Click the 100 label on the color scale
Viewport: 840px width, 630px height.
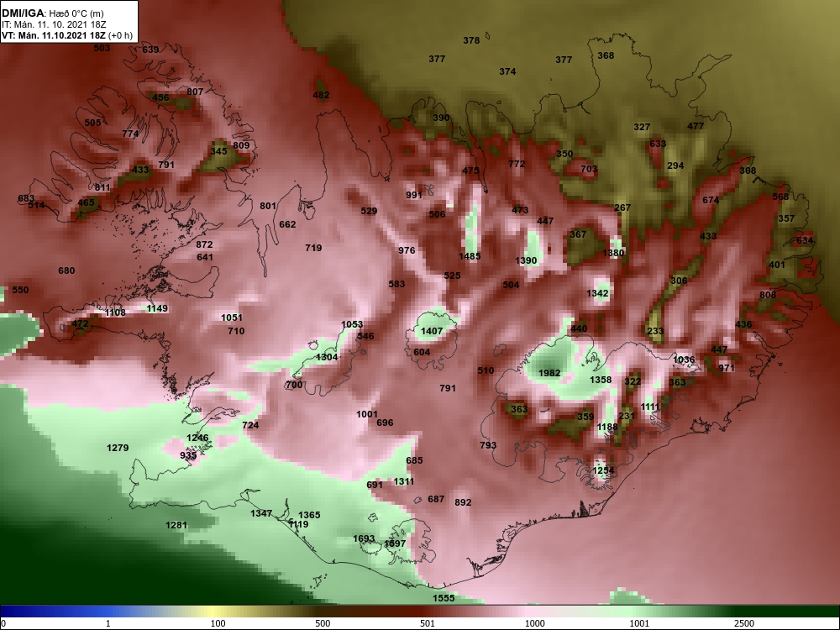click(218, 623)
